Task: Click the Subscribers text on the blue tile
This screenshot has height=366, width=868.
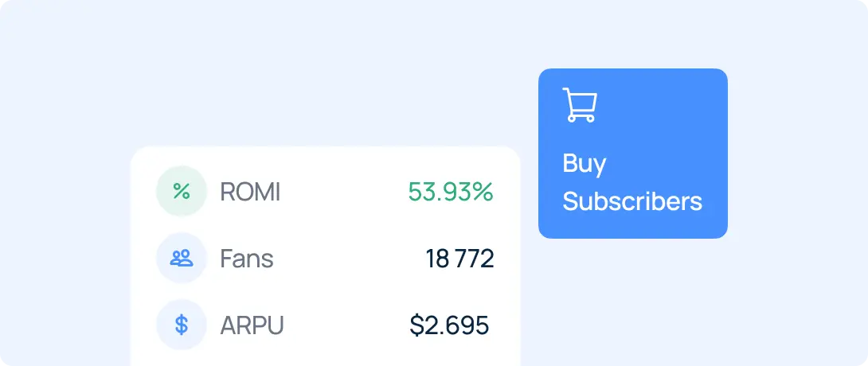Action: (632, 201)
